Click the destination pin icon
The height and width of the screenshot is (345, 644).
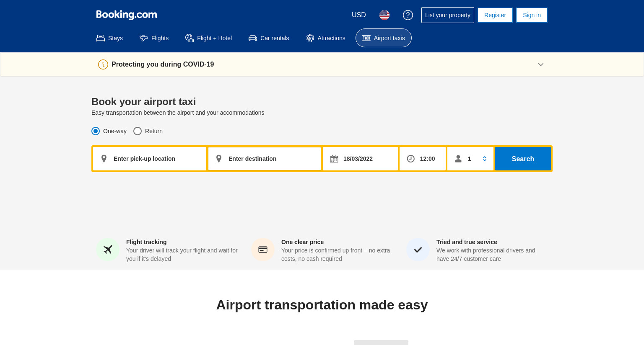[x=219, y=159]
